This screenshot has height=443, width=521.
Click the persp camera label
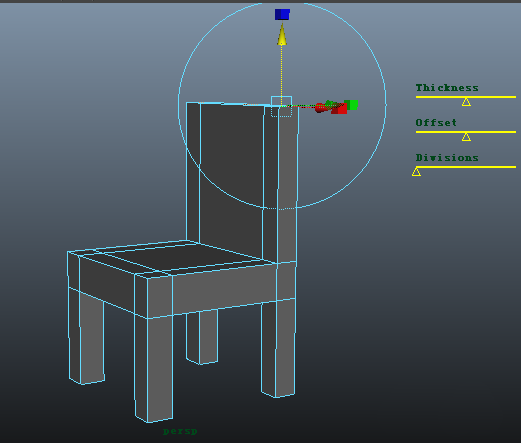(180, 431)
